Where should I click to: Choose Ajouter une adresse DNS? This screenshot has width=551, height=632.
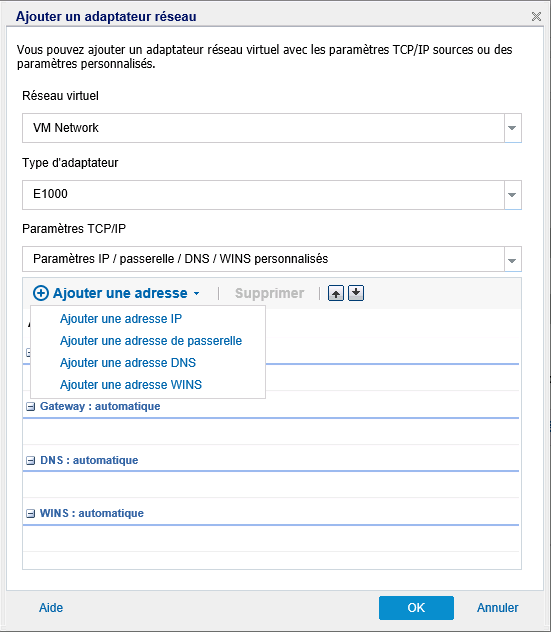coord(128,363)
